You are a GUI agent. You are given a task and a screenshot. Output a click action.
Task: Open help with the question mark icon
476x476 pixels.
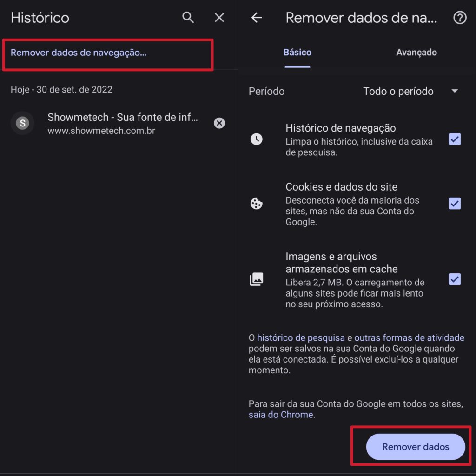click(x=459, y=18)
